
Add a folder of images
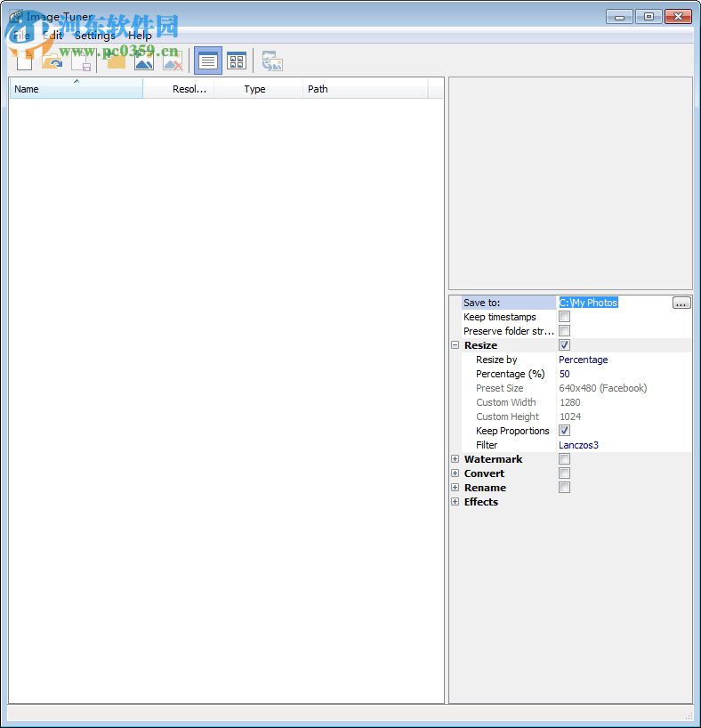(x=116, y=61)
